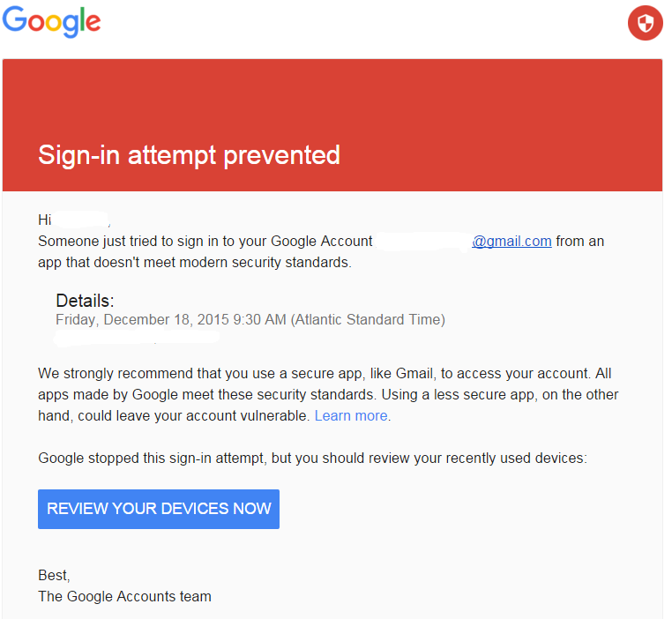Click the redacted email username area
672x619 pixels.
tap(424, 242)
